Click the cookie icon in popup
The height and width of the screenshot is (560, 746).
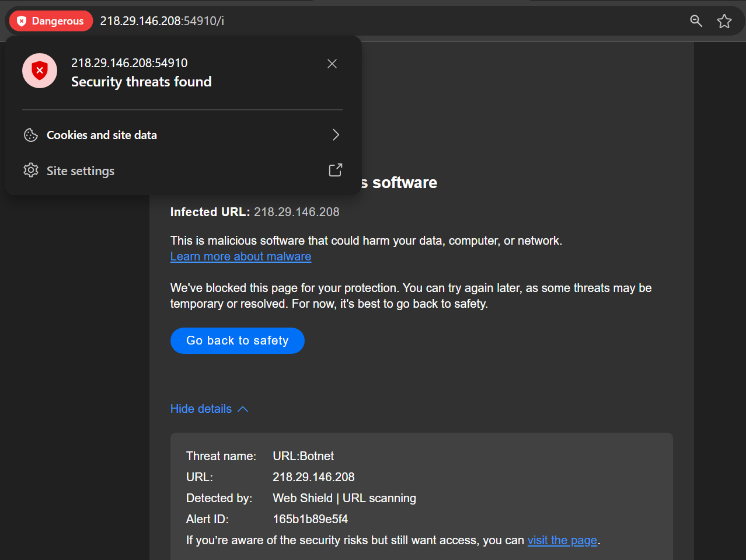[x=31, y=135]
